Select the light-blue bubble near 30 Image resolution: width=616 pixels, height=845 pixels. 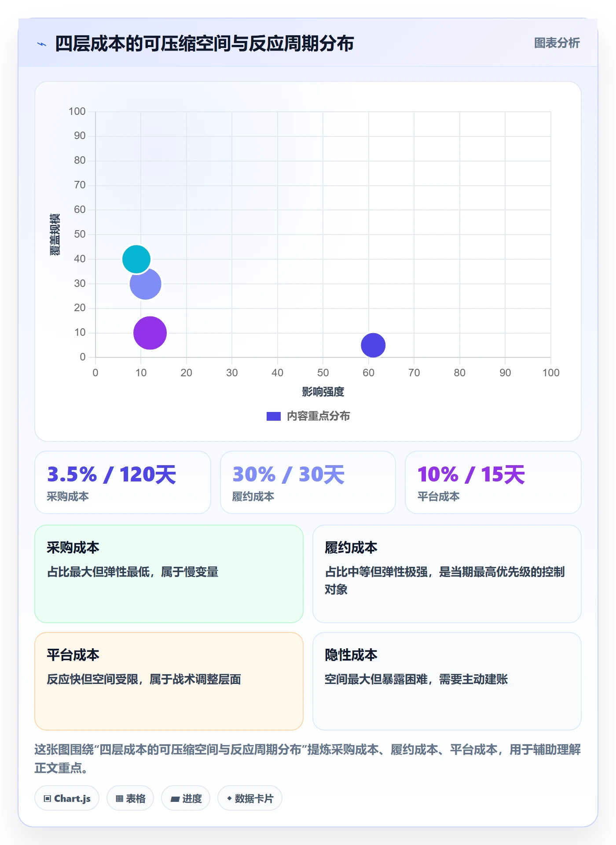[146, 284]
